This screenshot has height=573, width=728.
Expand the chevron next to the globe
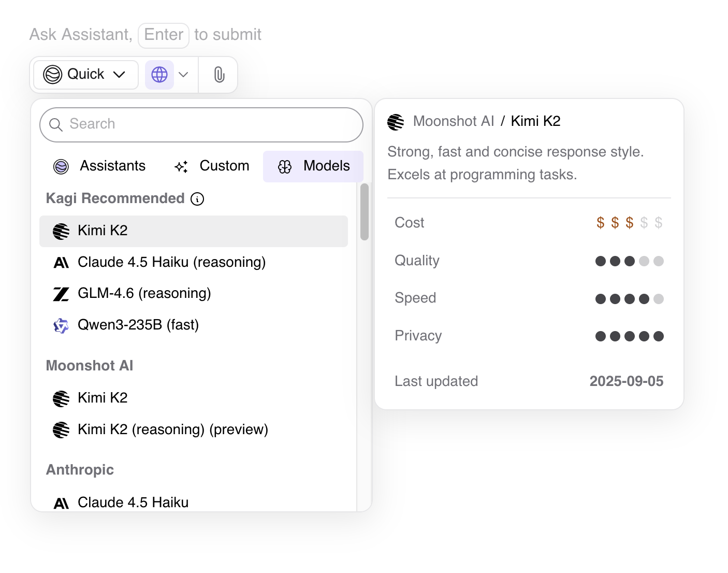tap(183, 75)
